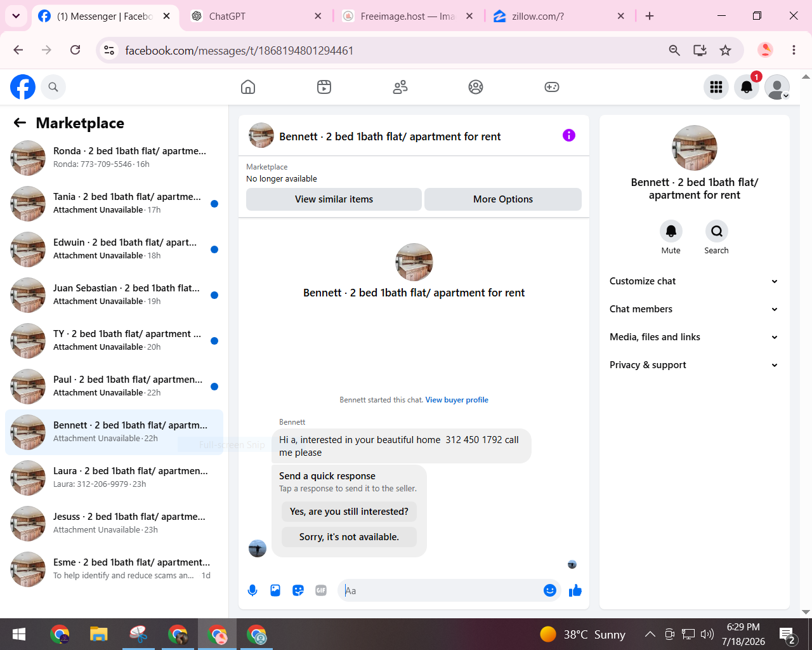Viewport: 812px width, 650px height.
Task: Attach a file with the photo icon
Action: pos(275,590)
